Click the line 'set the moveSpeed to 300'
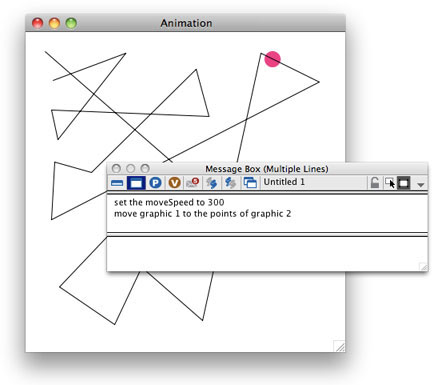This screenshot has height=385, width=438. coord(169,202)
